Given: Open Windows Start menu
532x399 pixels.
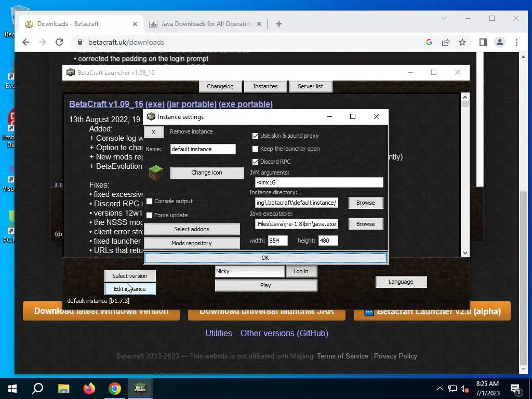Looking at the screenshot, I should click(12, 389).
